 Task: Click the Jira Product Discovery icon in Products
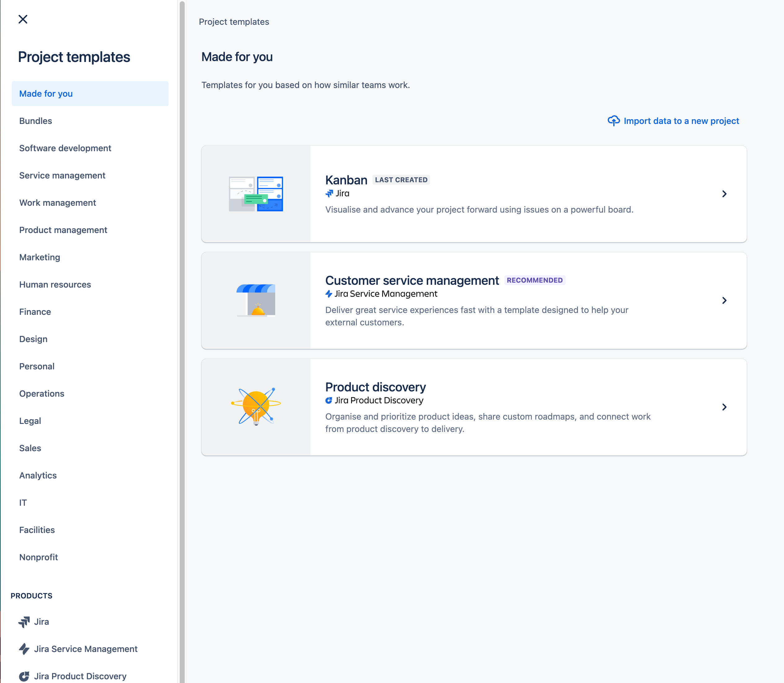pyautogui.click(x=24, y=676)
